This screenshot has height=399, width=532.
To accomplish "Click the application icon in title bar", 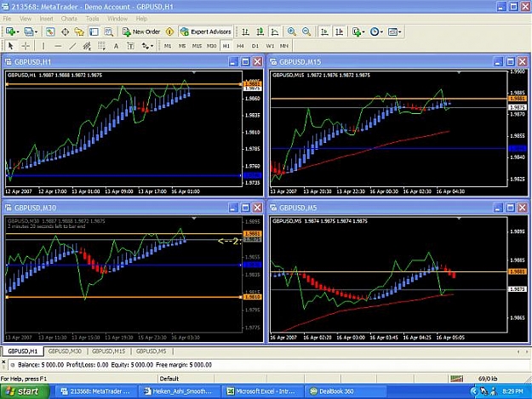I will (5, 7).
